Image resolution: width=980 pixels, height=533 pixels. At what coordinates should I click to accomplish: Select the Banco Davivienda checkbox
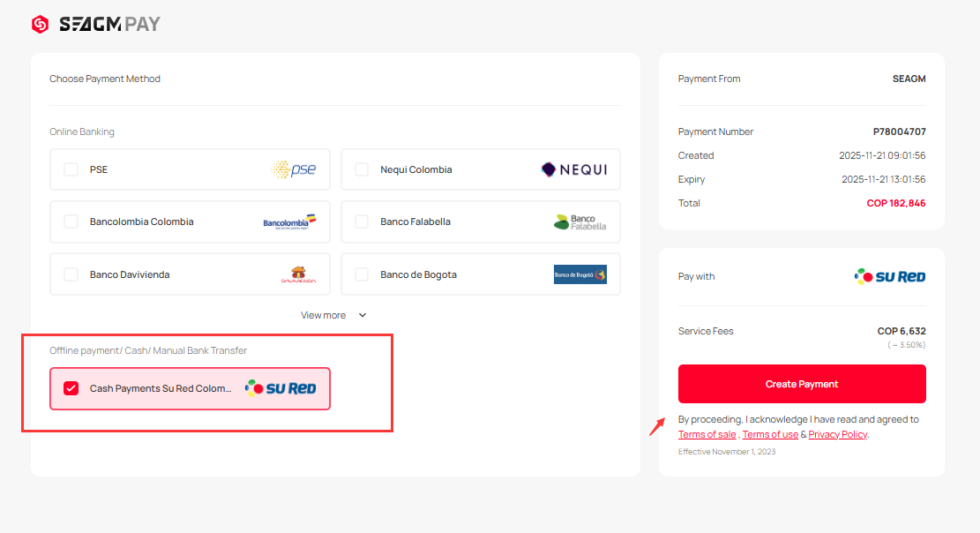pos(71,274)
